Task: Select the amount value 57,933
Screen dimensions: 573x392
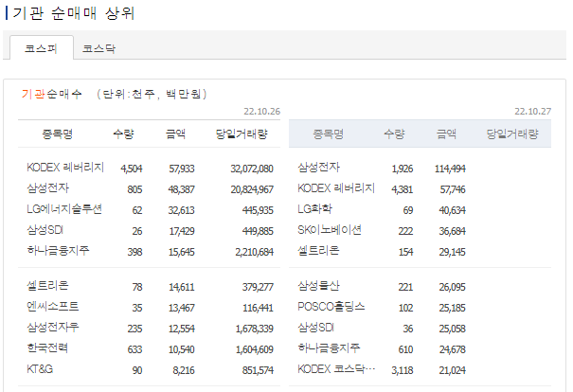Action: pos(182,169)
